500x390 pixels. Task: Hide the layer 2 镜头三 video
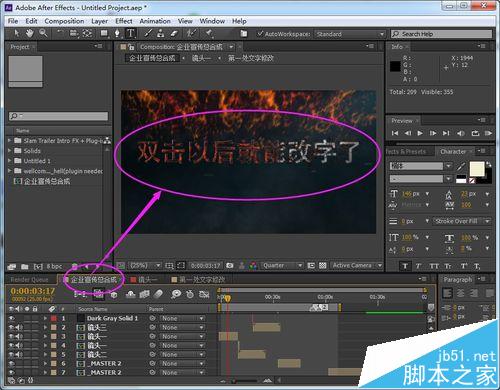coord(12,327)
